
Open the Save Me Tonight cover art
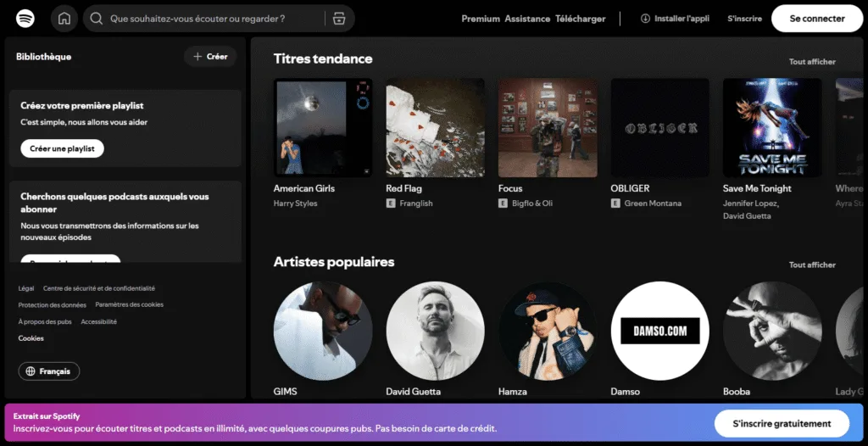(772, 127)
